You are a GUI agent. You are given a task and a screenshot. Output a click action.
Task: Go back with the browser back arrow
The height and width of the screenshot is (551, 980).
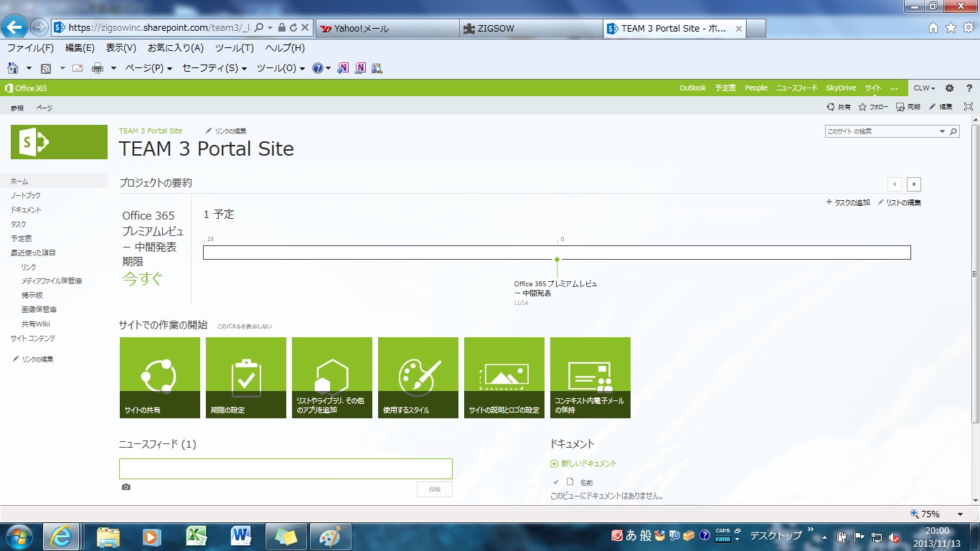point(15,28)
